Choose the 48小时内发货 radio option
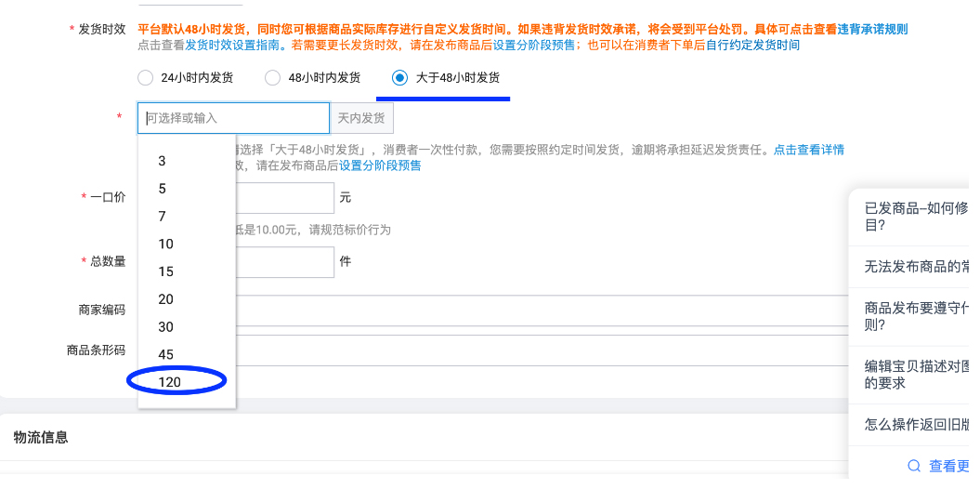This screenshot has width=980, height=489. coord(272,78)
